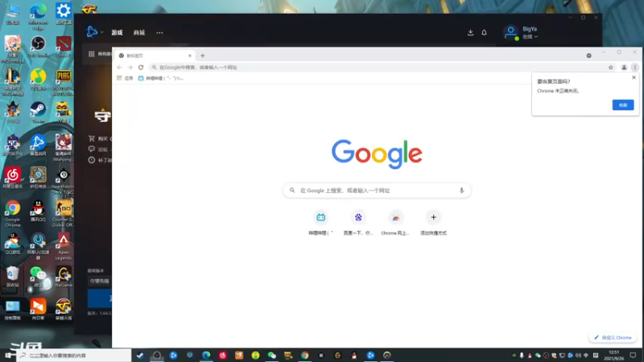Open the League of Legends desktop shortcut
644x362 pixels.
[13, 82]
